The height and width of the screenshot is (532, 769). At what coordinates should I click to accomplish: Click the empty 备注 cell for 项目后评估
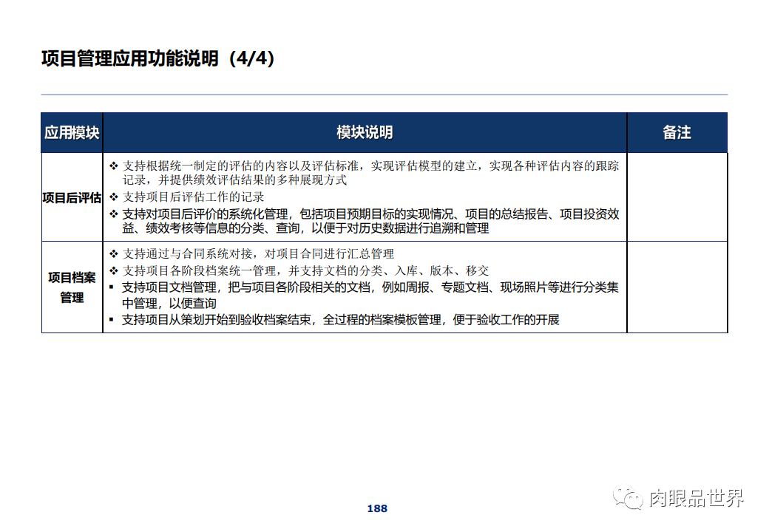pyautogui.click(x=677, y=197)
